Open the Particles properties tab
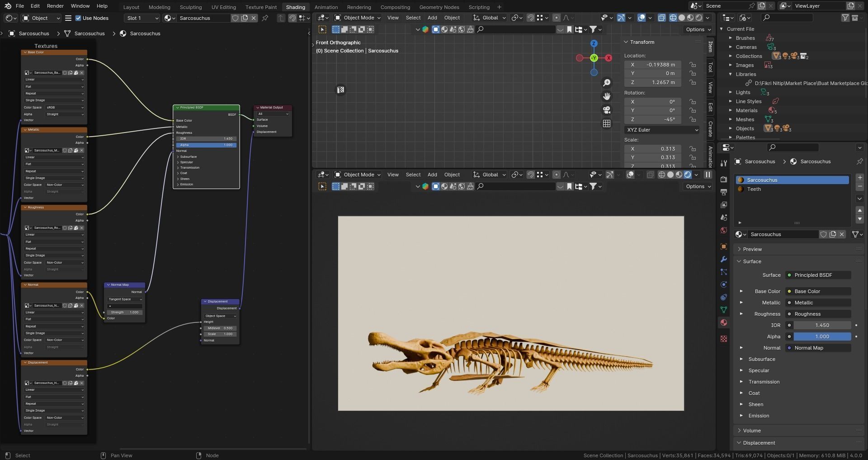Image resolution: width=868 pixels, height=460 pixels. (723, 272)
